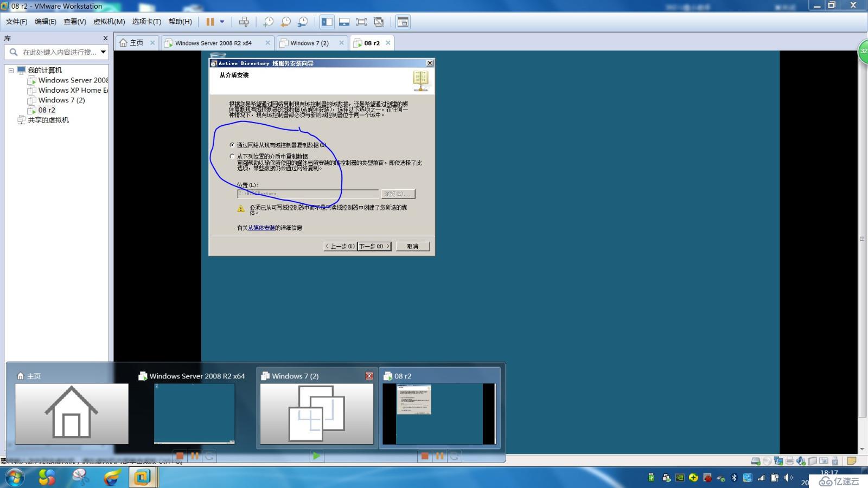
Task: Open the 文件(F) menu
Action: (16, 22)
